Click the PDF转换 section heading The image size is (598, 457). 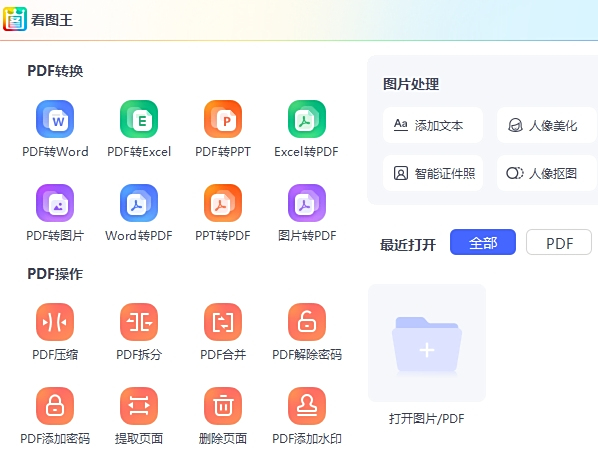point(55,71)
